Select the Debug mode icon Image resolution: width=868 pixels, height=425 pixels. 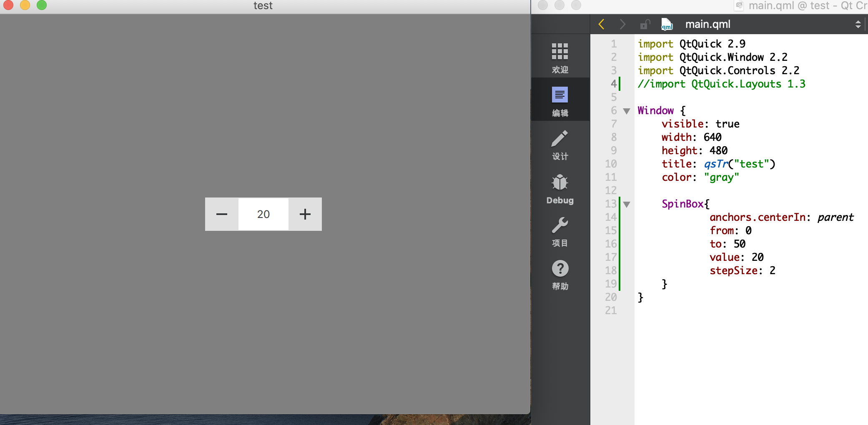click(x=560, y=187)
